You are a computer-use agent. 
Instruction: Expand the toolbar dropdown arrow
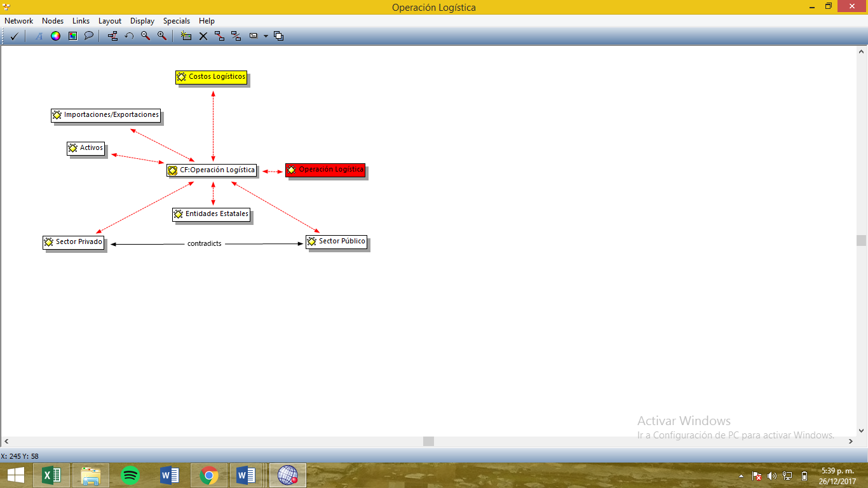pyautogui.click(x=266, y=36)
